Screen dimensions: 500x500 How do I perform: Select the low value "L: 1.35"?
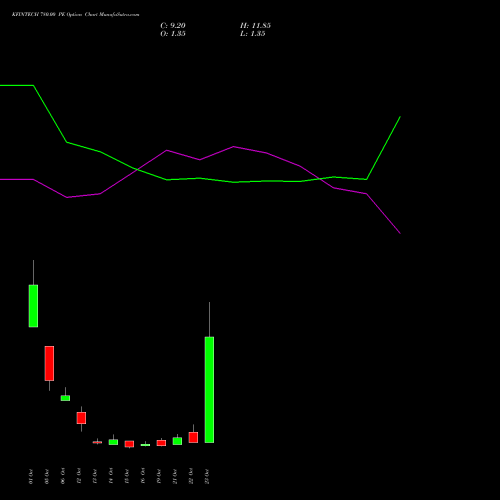(253, 34)
